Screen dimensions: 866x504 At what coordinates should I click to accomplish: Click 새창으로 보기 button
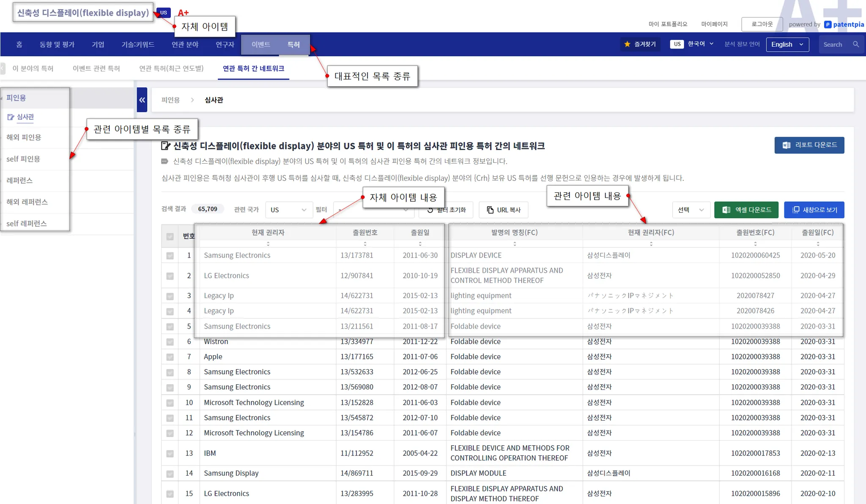point(814,210)
